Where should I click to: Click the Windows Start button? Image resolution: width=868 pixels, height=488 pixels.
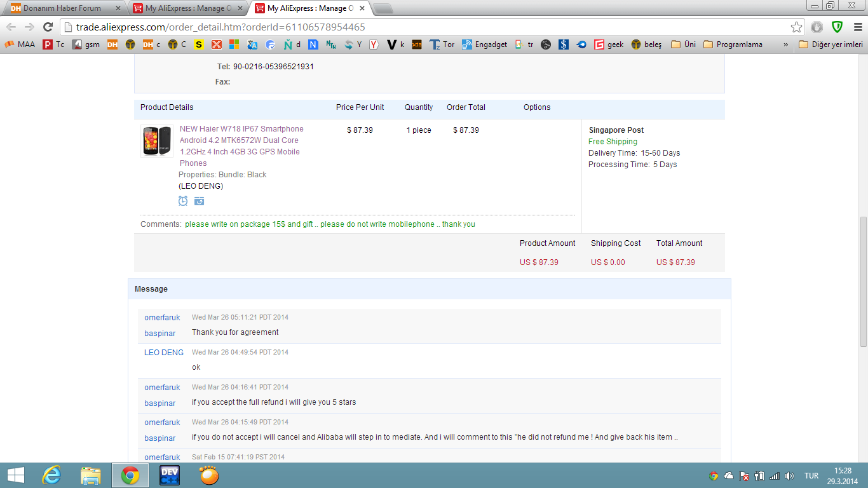[x=15, y=475]
